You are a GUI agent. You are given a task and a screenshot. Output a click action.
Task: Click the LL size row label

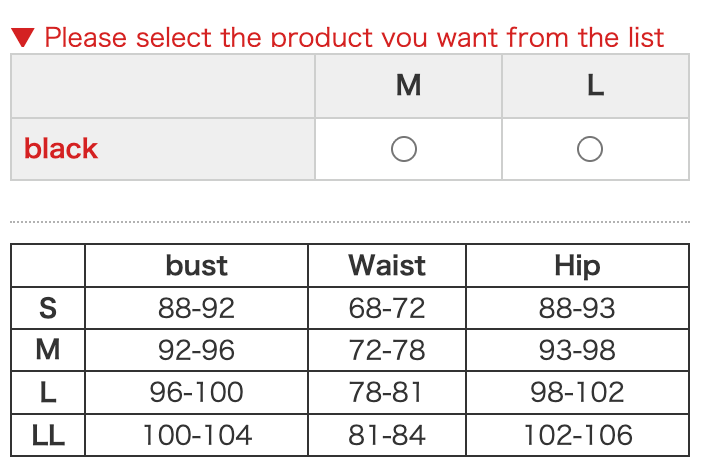pyautogui.click(x=47, y=435)
